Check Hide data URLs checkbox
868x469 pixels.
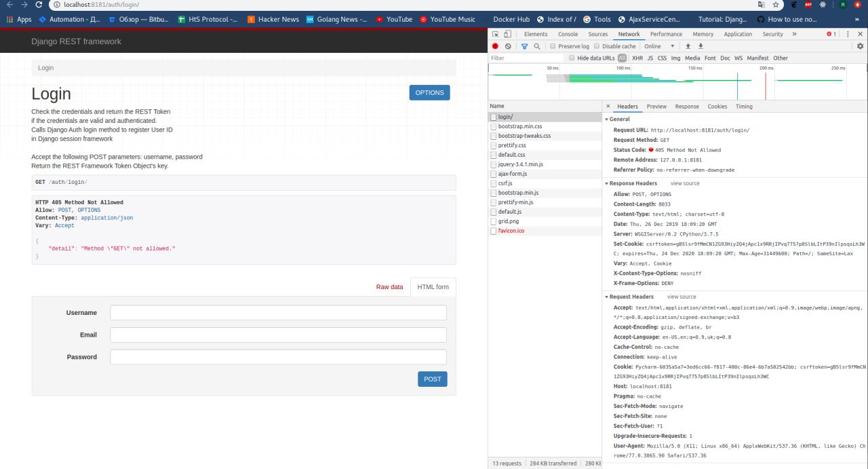[x=572, y=58]
